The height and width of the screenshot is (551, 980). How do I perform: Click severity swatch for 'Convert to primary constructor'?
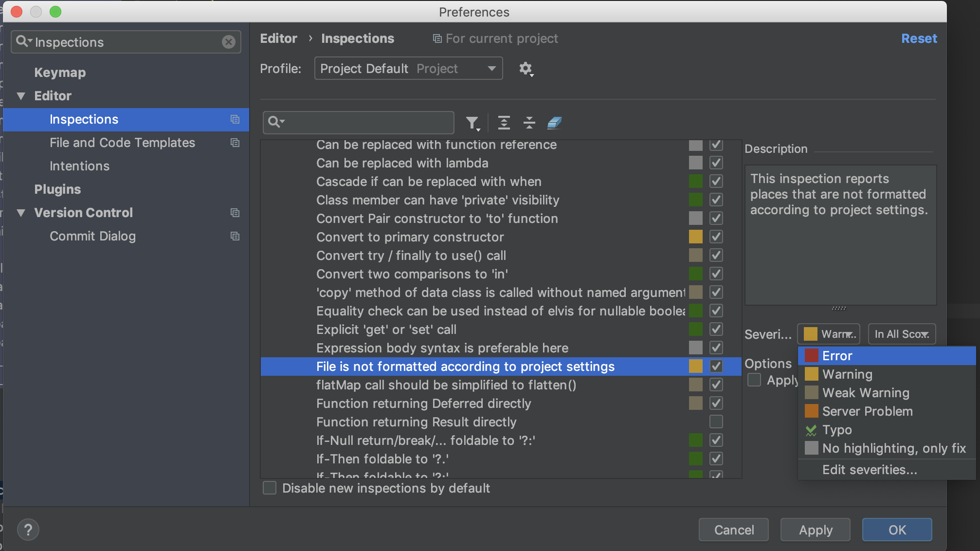point(695,237)
